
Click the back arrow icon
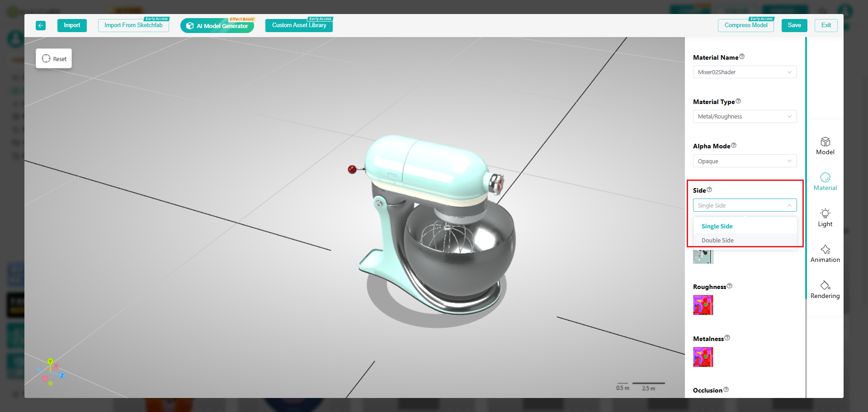[x=41, y=26]
